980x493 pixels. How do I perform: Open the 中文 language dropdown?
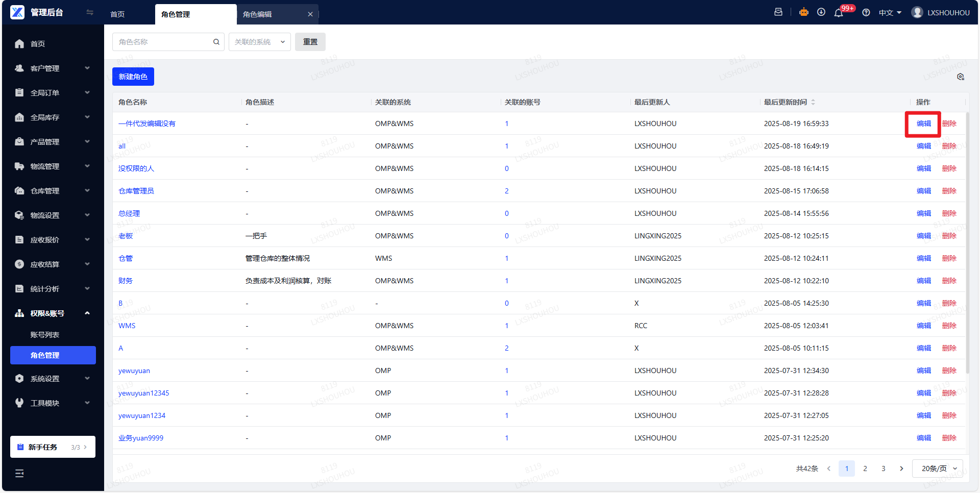pos(890,13)
